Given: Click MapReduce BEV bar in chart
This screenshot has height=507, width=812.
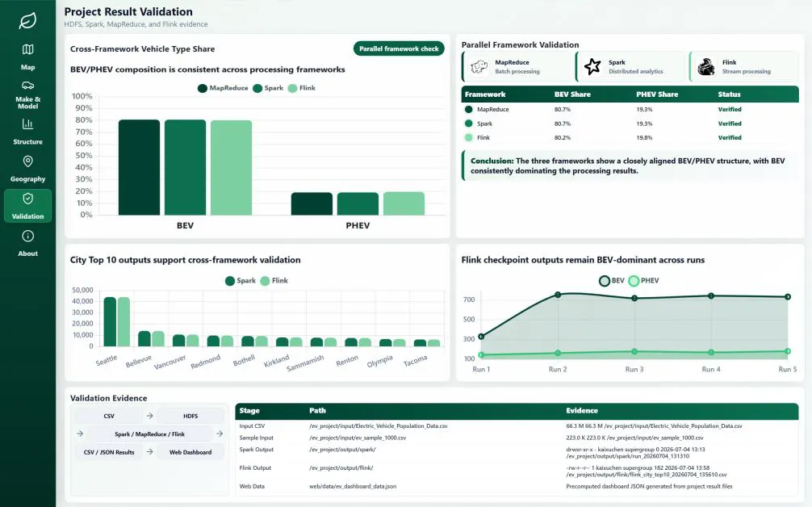Looking at the screenshot, I should tap(140, 167).
